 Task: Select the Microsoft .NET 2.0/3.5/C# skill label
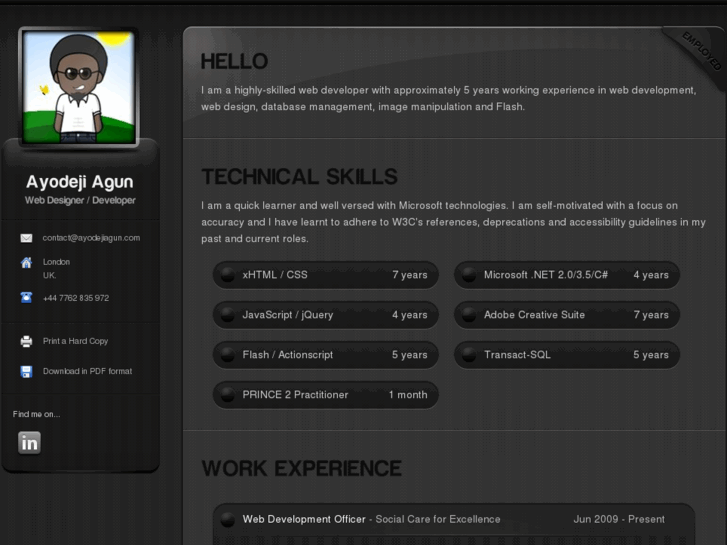[546, 275]
